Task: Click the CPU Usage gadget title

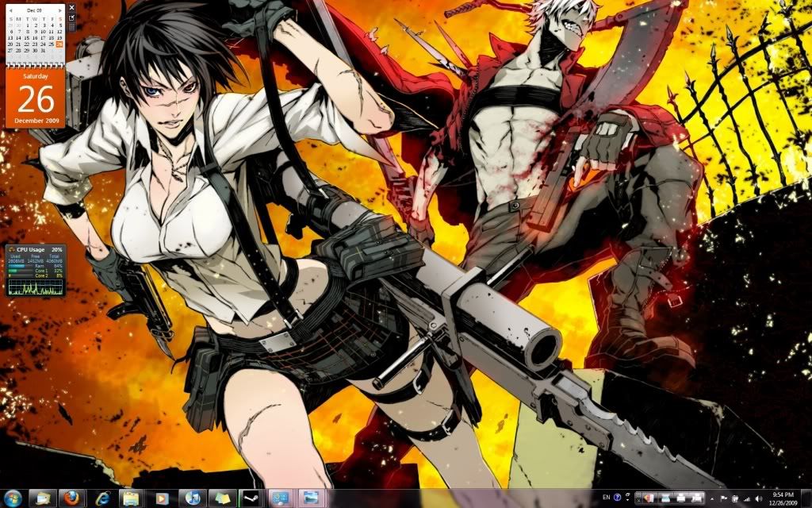Action: [31, 250]
